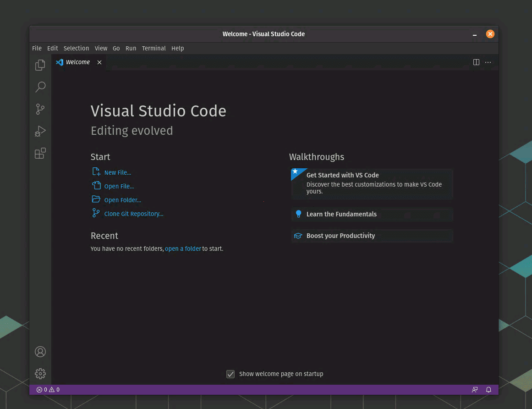Click the notifications bell in status bar
The image size is (532, 409).
pos(488,390)
